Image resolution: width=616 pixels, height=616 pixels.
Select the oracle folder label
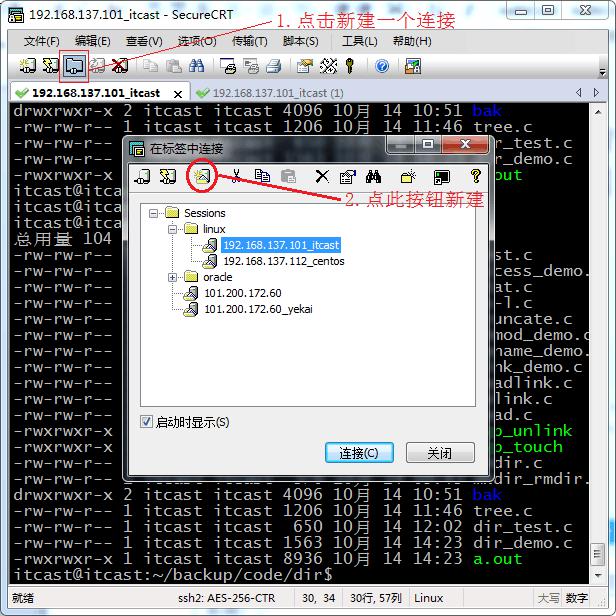click(218, 277)
